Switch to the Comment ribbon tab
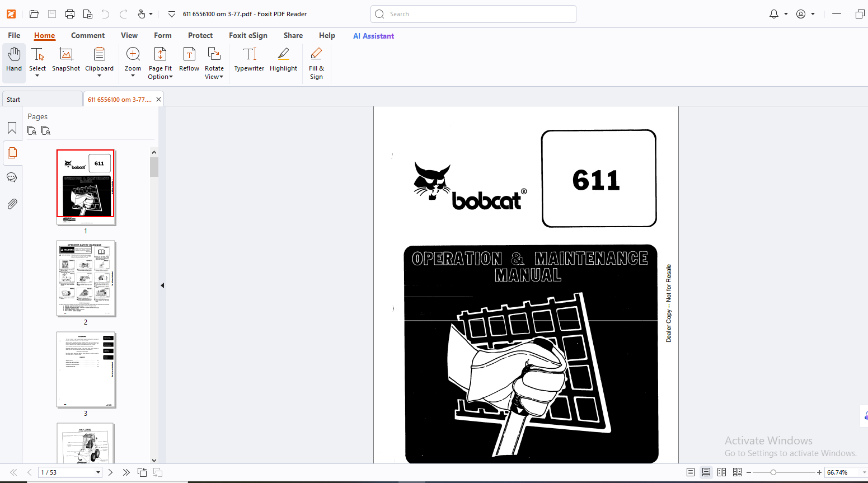Screen dimensions: 868x483 88,35
